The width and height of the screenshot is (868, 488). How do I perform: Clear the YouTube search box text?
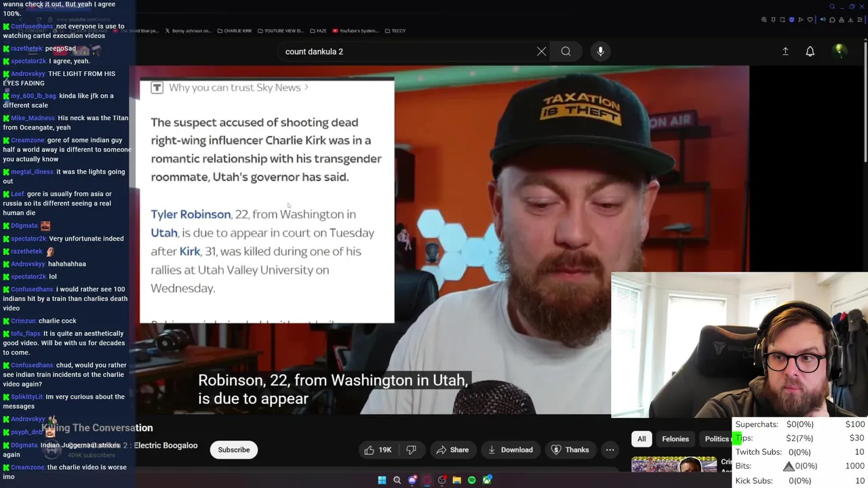coord(541,52)
